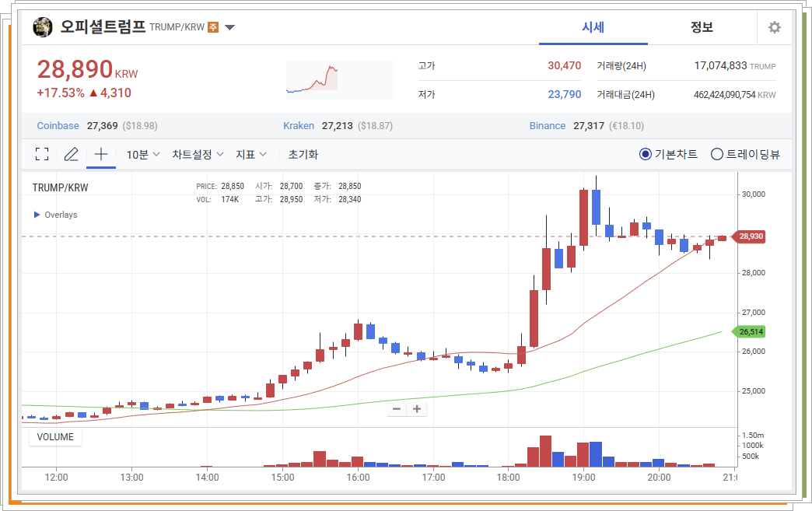The width and height of the screenshot is (812, 511).
Task: Open the Binance price link
Action: point(548,126)
